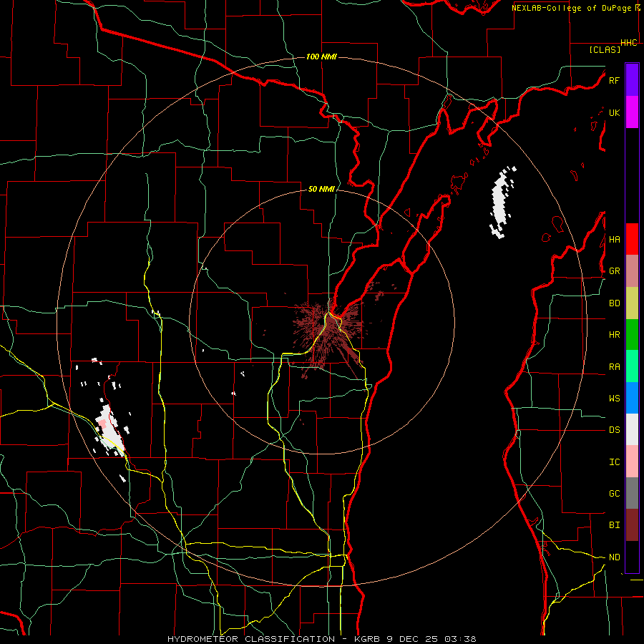Click the WS legend label text
This screenshot has width=644, height=644.
pos(614,399)
